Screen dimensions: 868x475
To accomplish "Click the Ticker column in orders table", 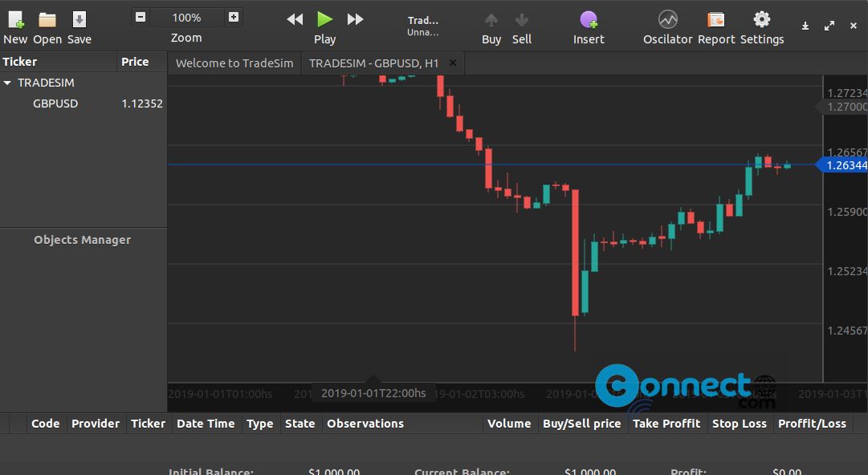I will (149, 424).
